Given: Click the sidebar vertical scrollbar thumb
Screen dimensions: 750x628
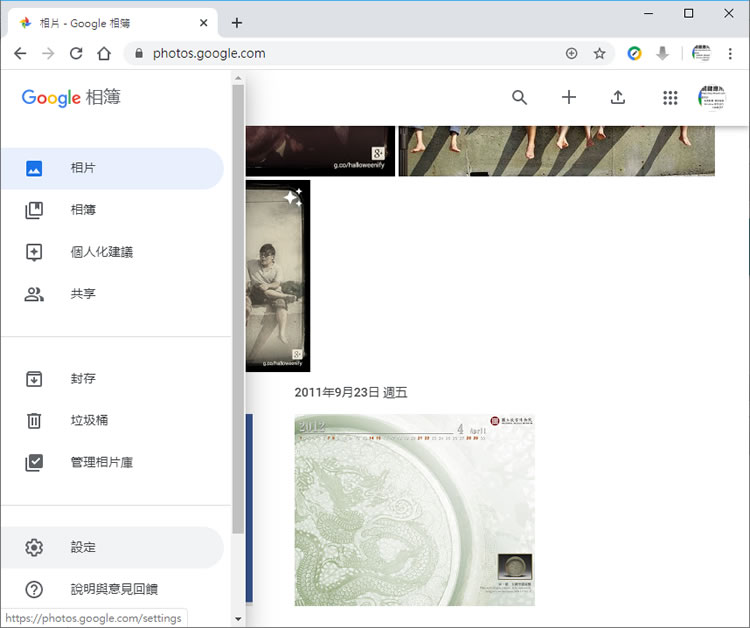Looking at the screenshot, I should pyautogui.click(x=238, y=309).
